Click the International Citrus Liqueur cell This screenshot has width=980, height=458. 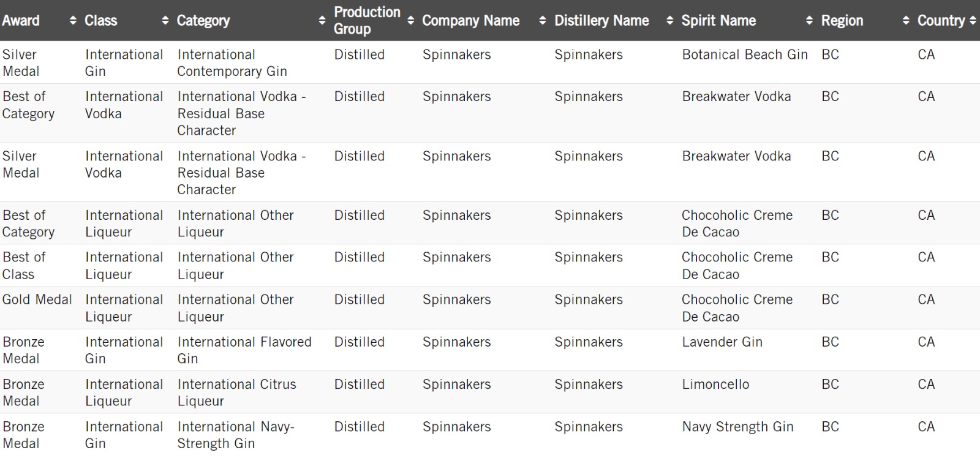[236, 392]
